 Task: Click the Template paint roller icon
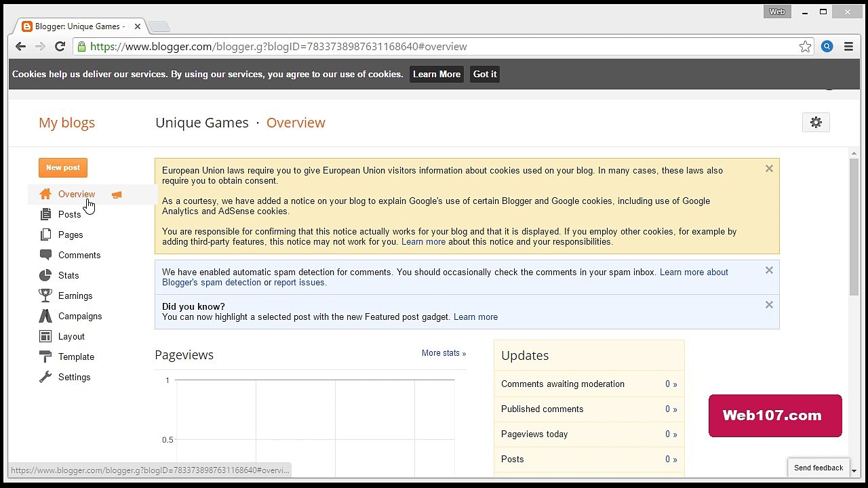pyautogui.click(x=45, y=357)
